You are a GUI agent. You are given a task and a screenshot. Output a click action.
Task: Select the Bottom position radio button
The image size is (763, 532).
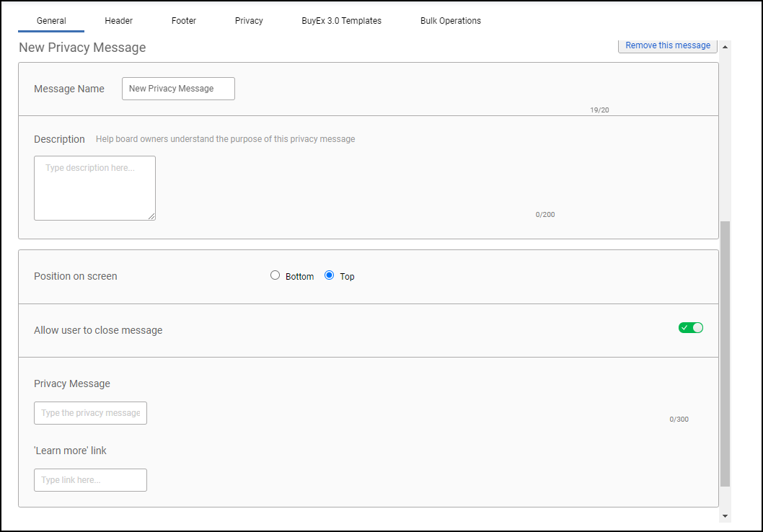(275, 275)
